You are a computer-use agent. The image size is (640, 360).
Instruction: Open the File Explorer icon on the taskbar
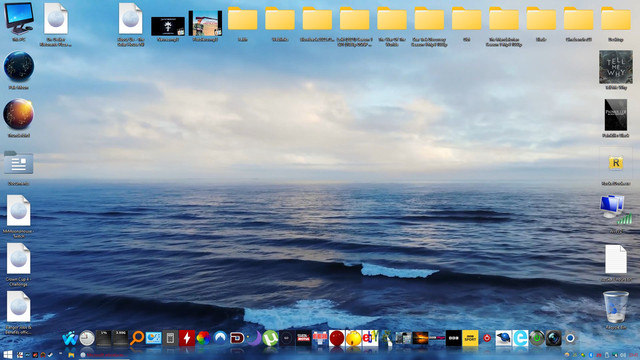[71, 355]
